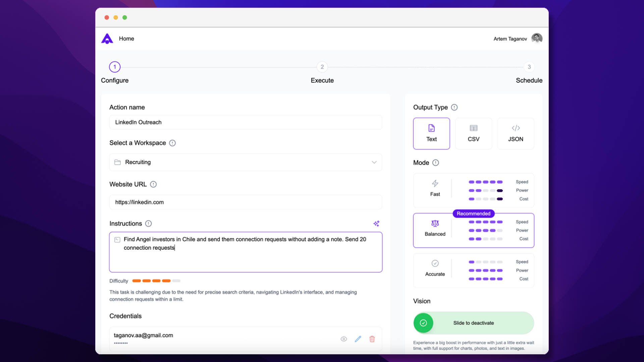
Task: Click the purple app logo icon
Action: tap(107, 39)
